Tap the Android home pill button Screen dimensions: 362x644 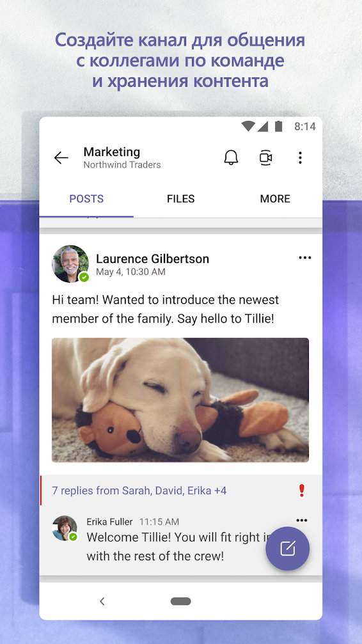181,601
